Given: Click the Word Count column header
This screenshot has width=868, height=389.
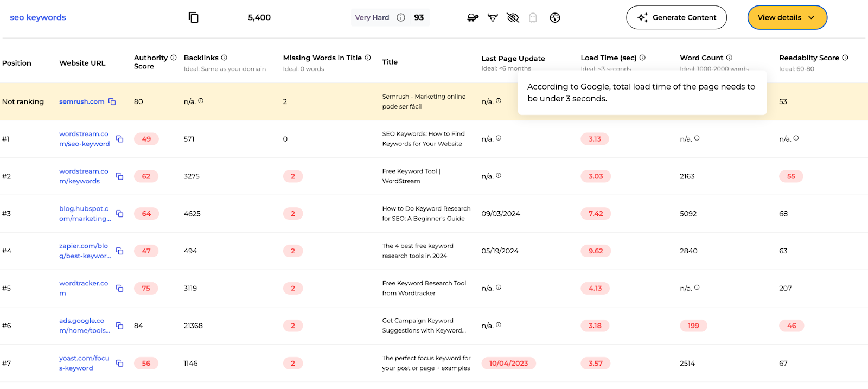Looking at the screenshot, I should pos(701,58).
